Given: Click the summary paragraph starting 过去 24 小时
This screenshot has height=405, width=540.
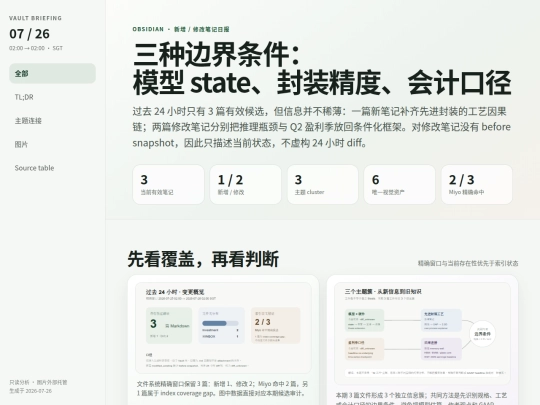Looking at the screenshot, I should pyautogui.click(x=322, y=127).
